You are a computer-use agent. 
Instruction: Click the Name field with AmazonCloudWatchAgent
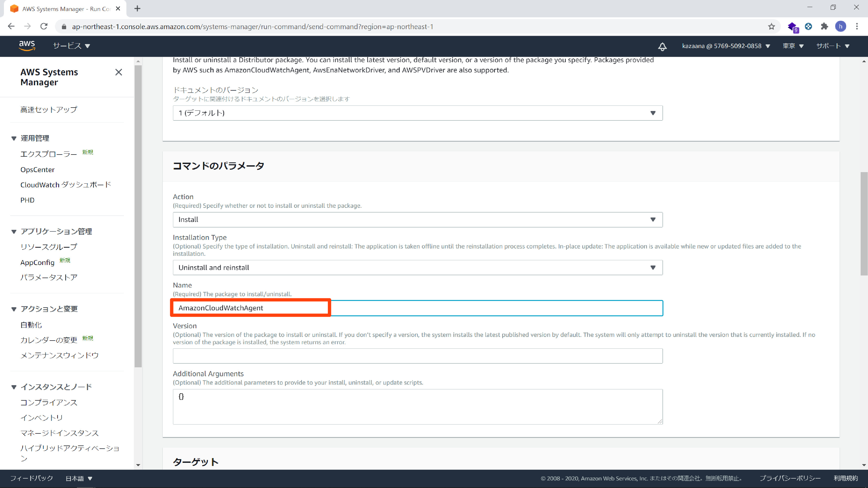418,308
